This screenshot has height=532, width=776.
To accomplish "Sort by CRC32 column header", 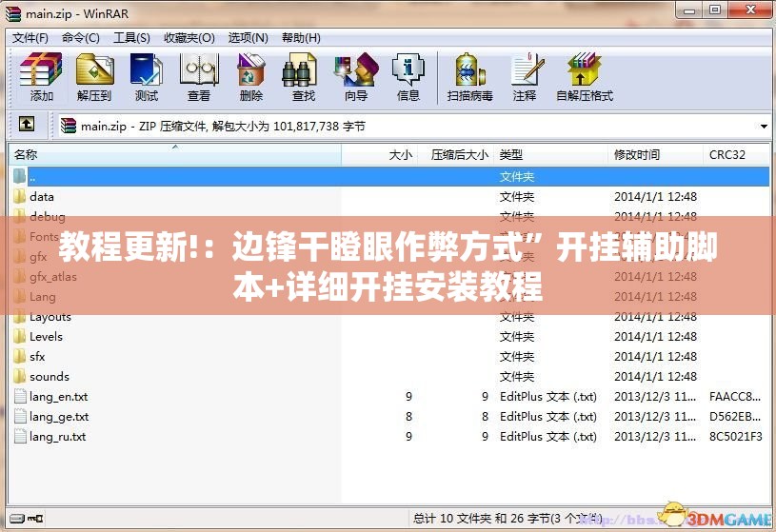I will tap(736, 155).
